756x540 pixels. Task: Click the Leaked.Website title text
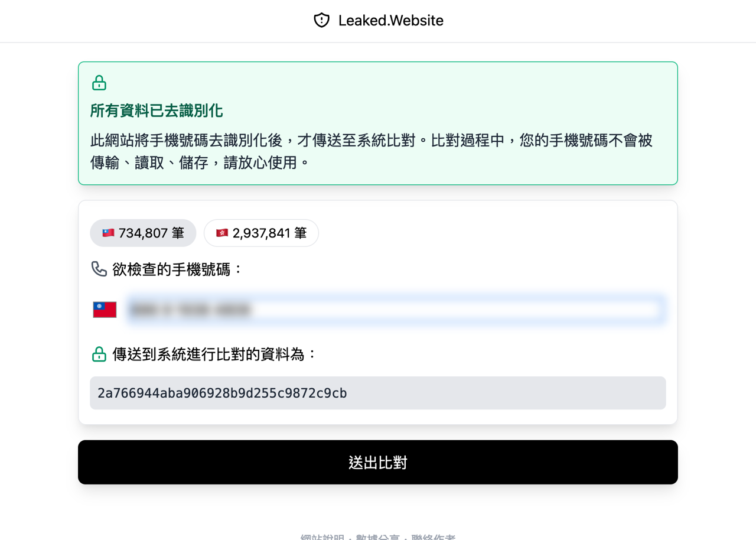(391, 21)
